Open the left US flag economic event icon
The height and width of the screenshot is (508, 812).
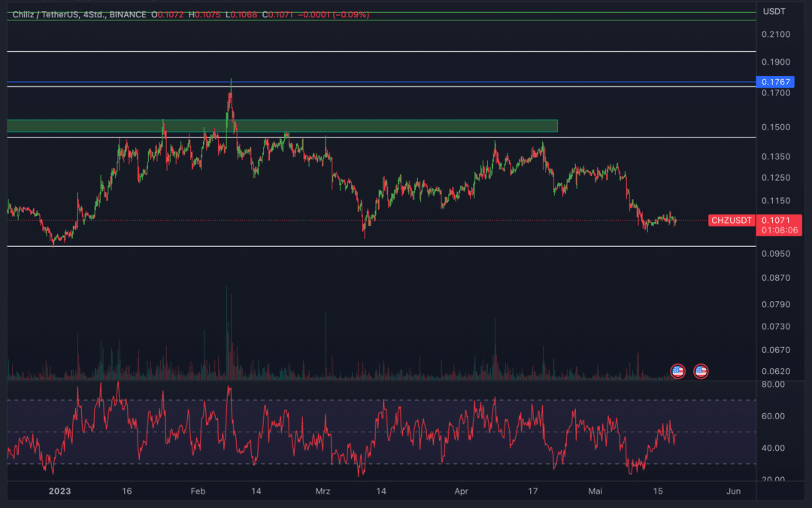(x=678, y=371)
